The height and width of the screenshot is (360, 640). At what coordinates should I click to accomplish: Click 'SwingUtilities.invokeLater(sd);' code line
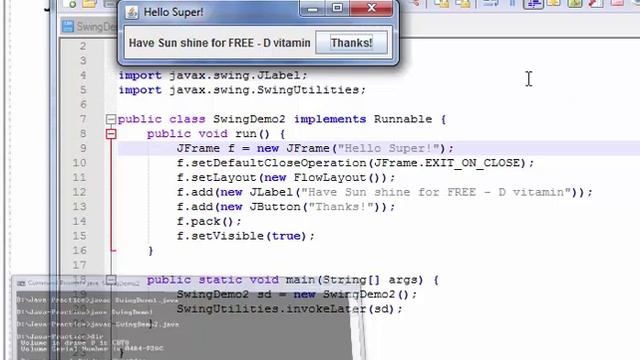[x=289, y=309]
